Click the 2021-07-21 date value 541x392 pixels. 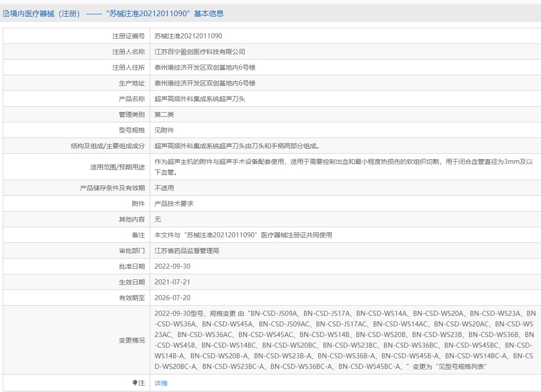[x=172, y=282]
